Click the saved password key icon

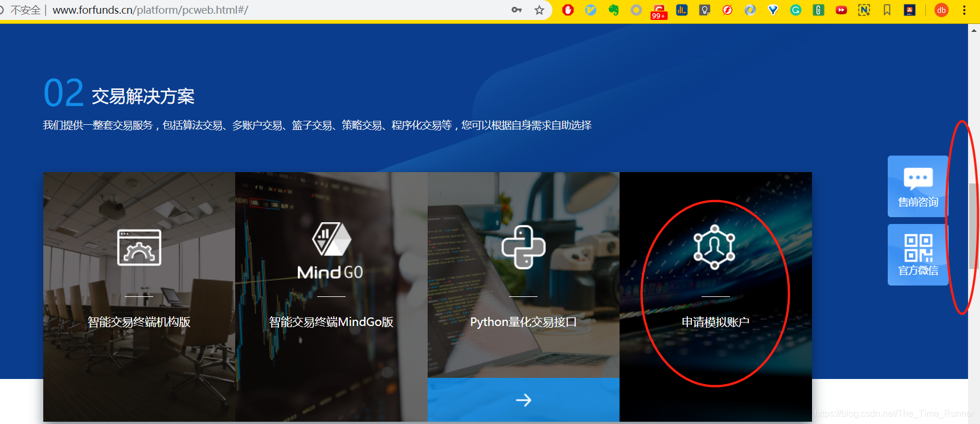(516, 10)
